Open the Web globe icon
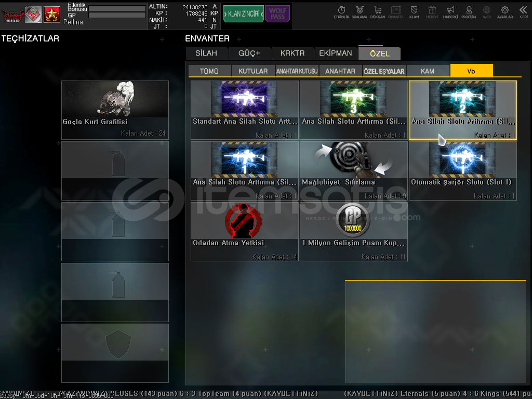The image size is (532, 399). coord(486,12)
